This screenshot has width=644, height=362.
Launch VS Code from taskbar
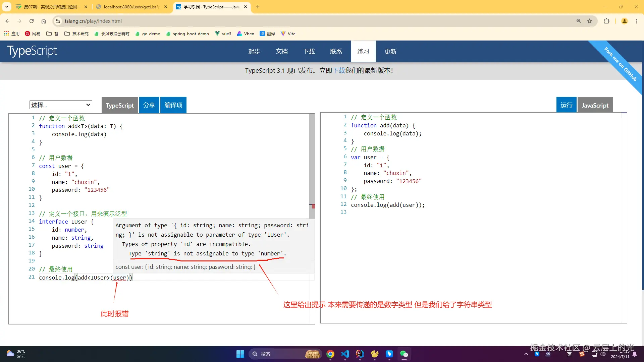[x=345, y=354]
